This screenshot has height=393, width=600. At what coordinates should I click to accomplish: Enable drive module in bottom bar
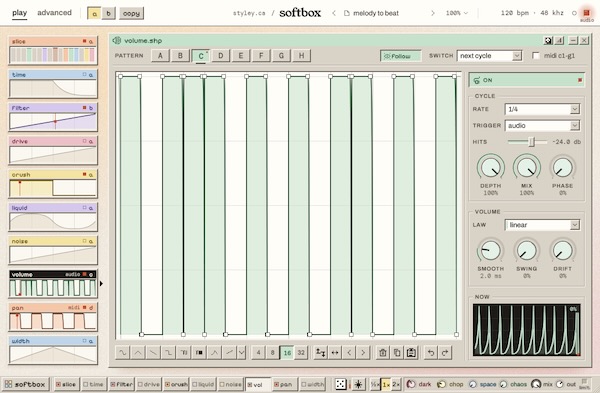tap(148, 384)
